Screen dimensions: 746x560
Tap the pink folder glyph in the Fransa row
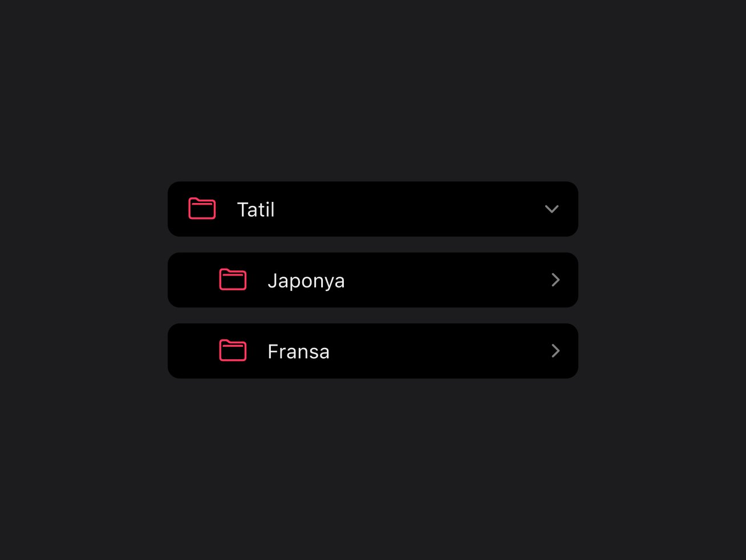(x=233, y=350)
